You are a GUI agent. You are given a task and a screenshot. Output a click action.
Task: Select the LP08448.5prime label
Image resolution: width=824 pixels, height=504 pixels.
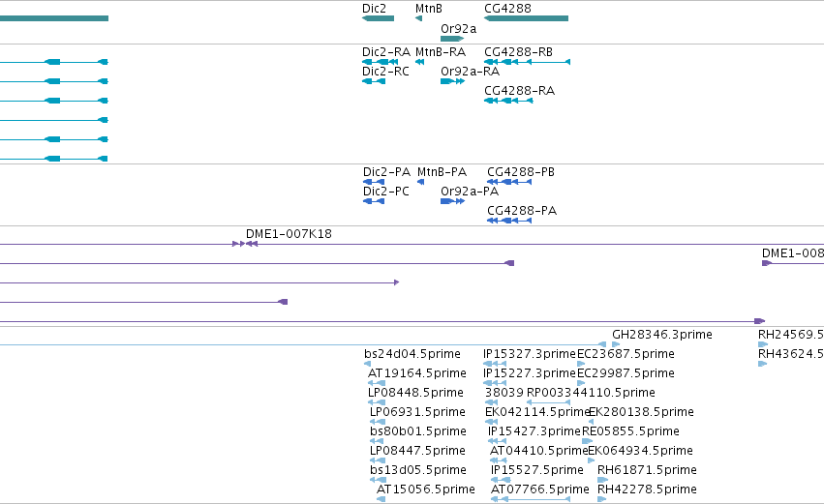click(415, 393)
